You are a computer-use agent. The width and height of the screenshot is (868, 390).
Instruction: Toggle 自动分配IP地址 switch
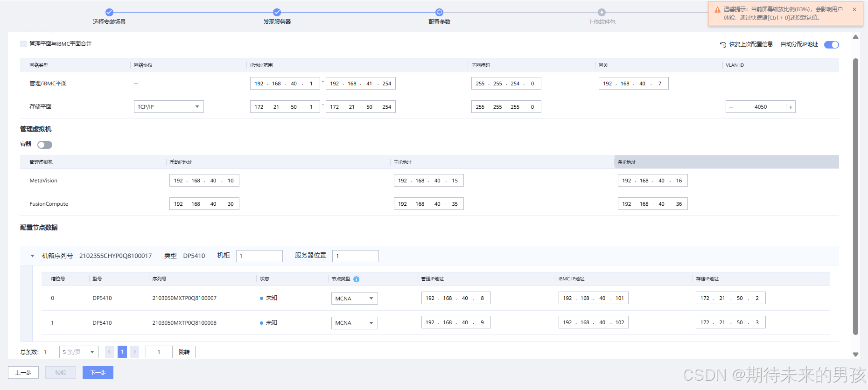pos(831,45)
